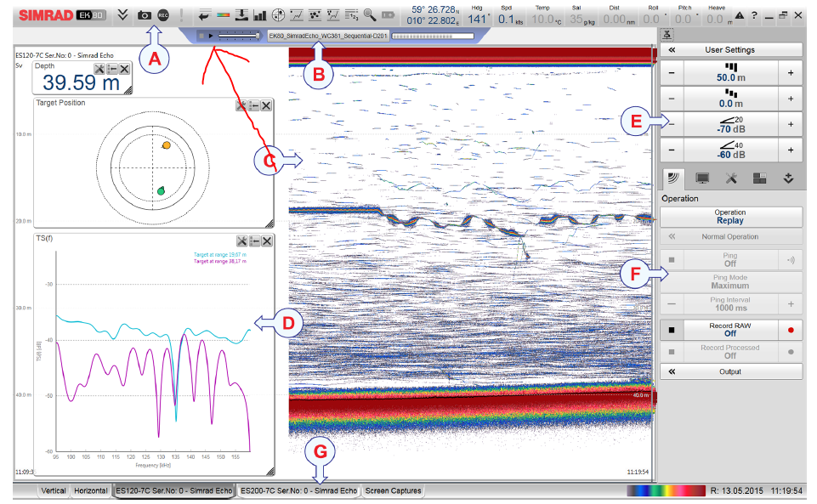The image size is (817, 504).
Task: Take a screen capture with the camera icon
Action: point(145,15)
